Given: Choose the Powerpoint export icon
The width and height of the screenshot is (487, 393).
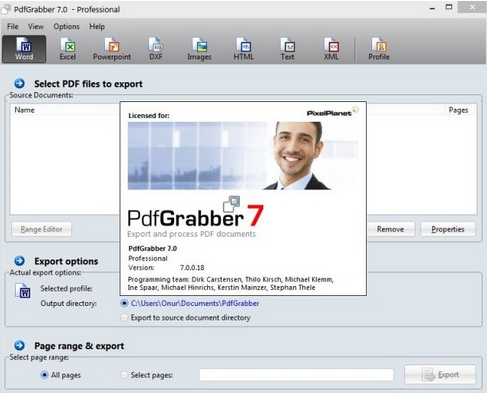Looking at the screenshot, I should [112, 49].
